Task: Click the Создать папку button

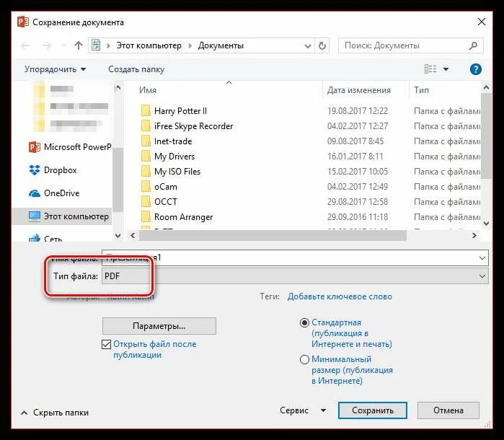Action: (x=136, y=69)
